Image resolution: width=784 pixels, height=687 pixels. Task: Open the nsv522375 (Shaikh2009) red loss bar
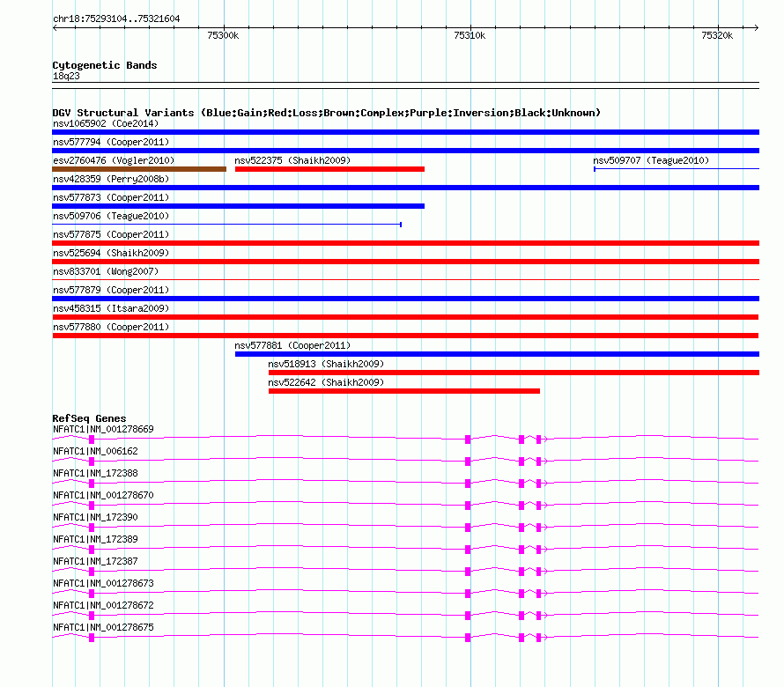pyautogui.click(x=329, y=169)
